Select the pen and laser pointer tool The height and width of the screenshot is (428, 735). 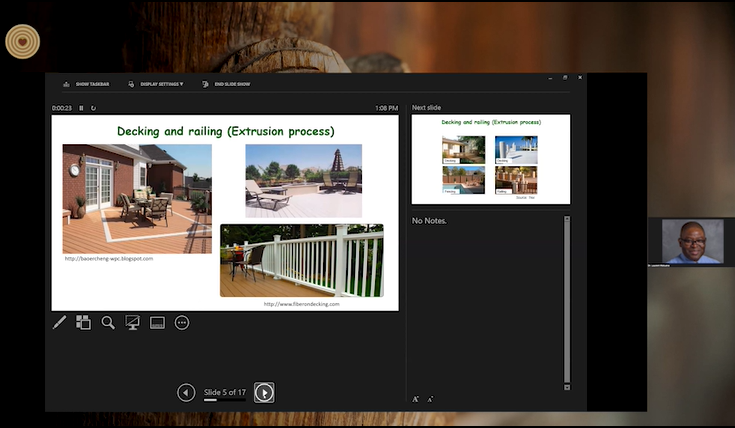60,323
